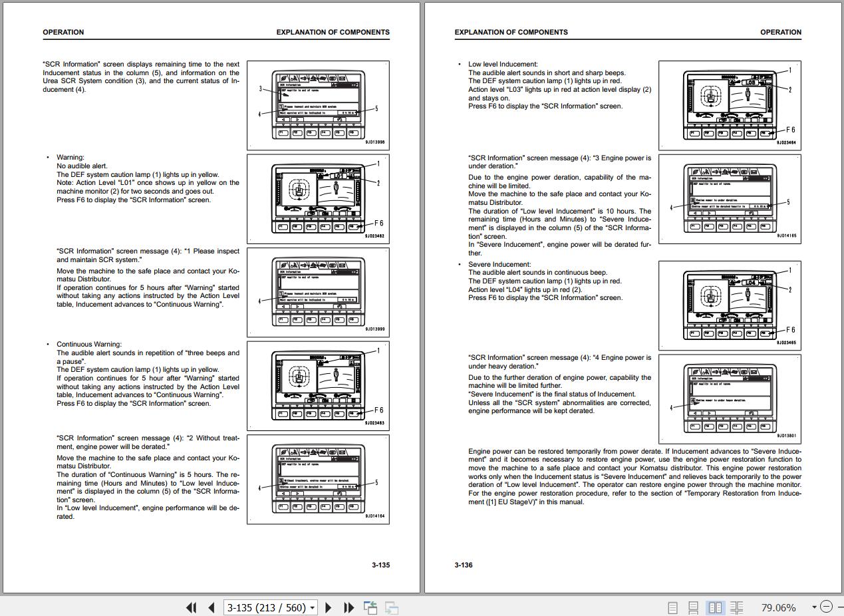Switch to two pages continuous layout
Screen dimensions: 844x616
pos(736,607)
